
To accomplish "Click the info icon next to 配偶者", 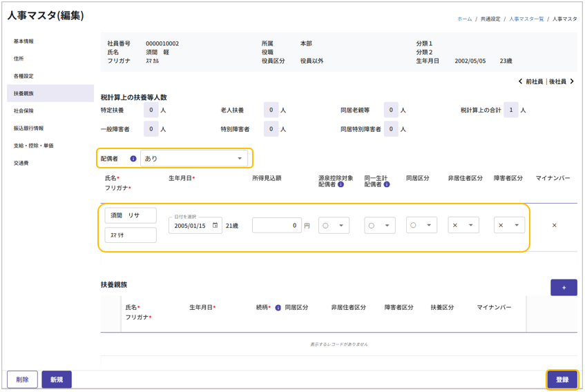I will point(133,159).
